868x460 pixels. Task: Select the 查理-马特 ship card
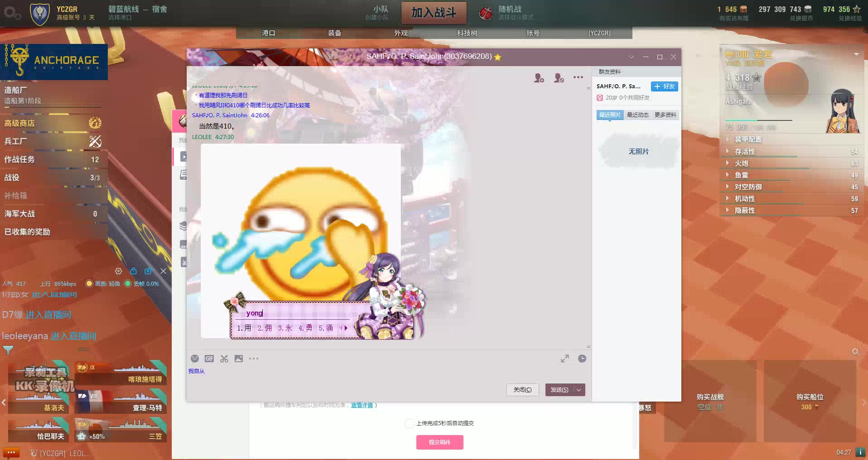point(121,401)
